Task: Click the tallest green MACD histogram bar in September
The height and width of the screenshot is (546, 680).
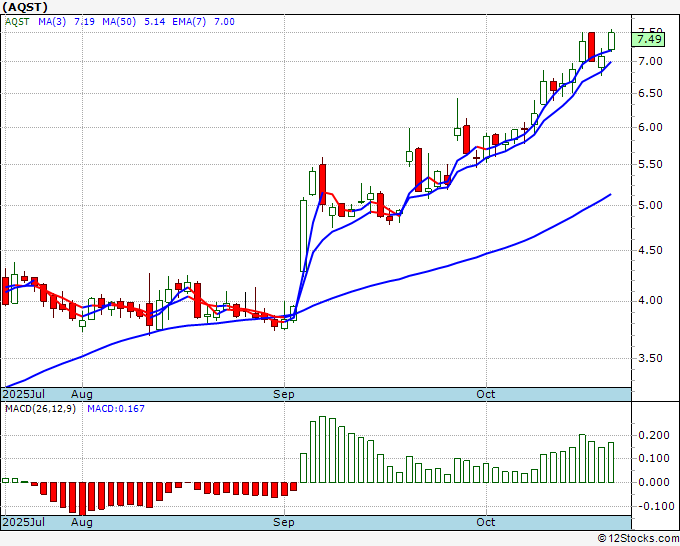Action: click(323, 449)
